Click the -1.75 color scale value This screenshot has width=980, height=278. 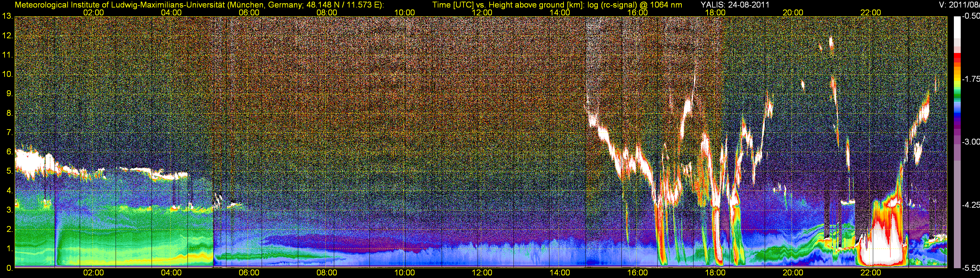point(971,79)
